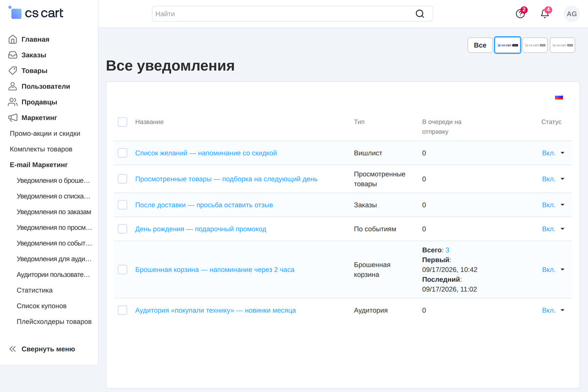Select the third cs cart storefront thumbnail
The image size is (588, 392).
click(563, 45)
